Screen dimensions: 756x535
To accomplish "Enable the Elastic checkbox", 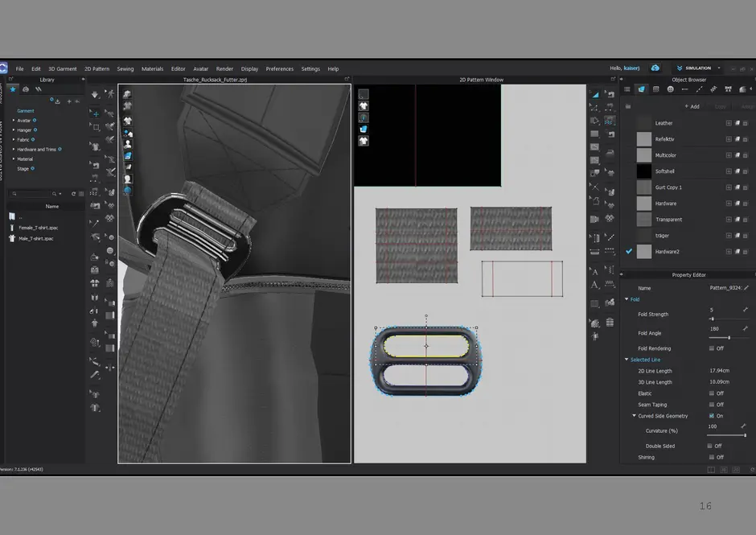I will [x=711, y=393].
